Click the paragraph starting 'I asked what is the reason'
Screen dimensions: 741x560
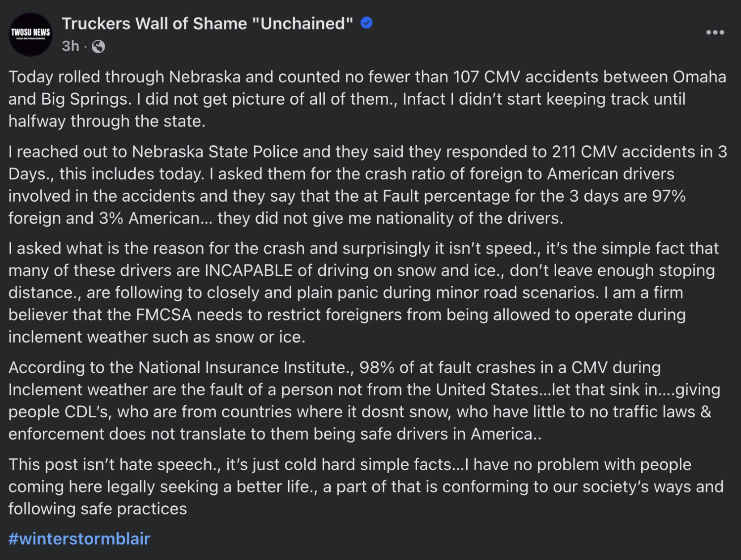coord(363,293)
